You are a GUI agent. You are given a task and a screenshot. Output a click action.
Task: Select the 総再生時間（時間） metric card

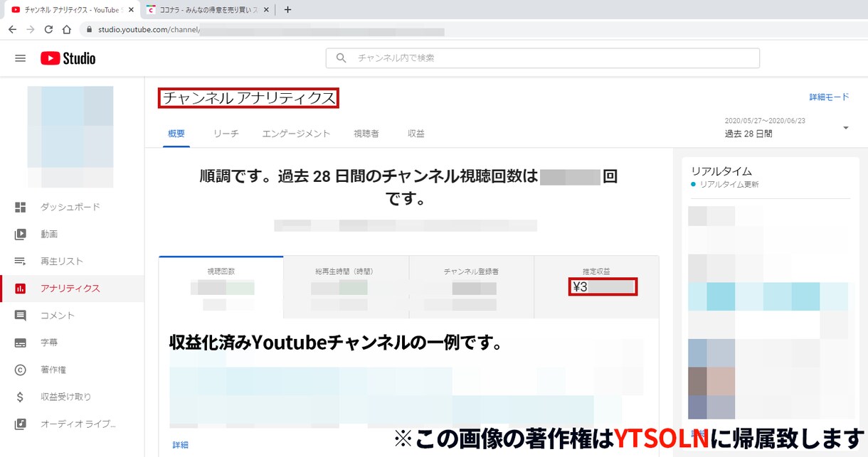tap(346, 287)
